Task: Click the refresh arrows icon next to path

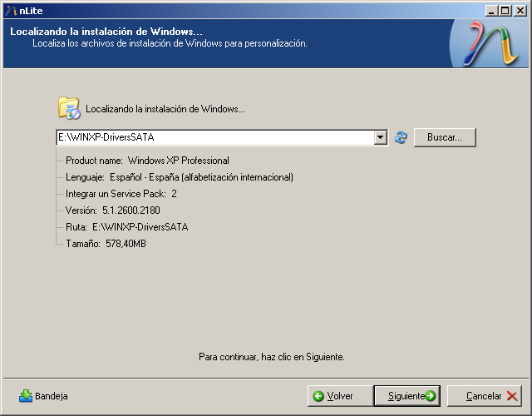Action: click(x=401, y=137)
